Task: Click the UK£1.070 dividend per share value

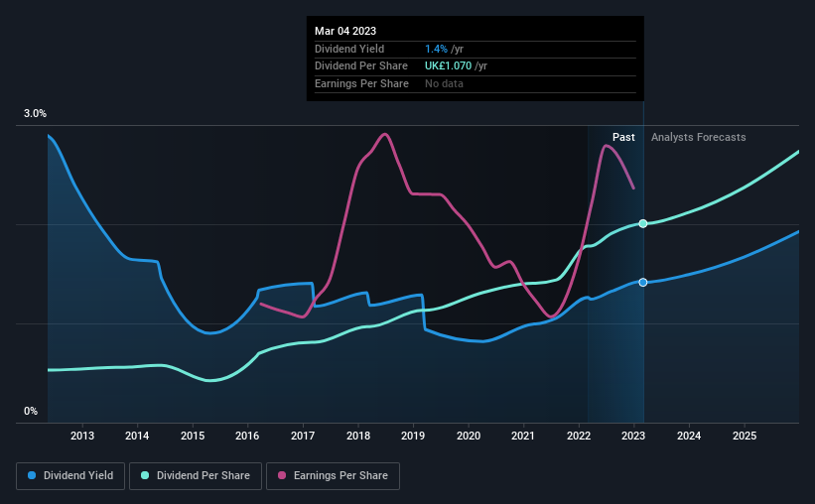Action: 448,66
